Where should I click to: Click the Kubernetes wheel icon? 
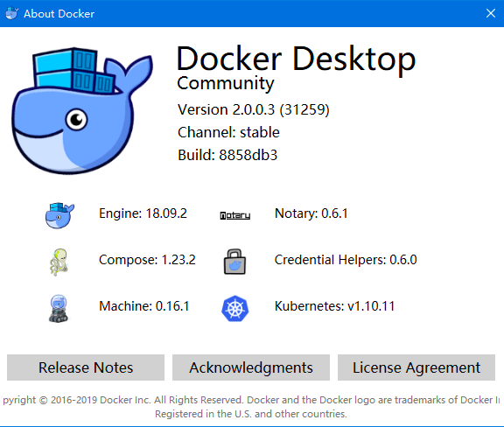[235, 308]
